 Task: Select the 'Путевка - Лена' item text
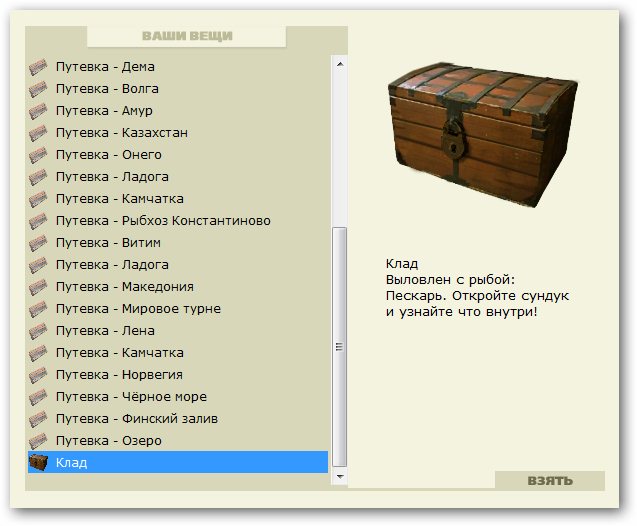105,331
